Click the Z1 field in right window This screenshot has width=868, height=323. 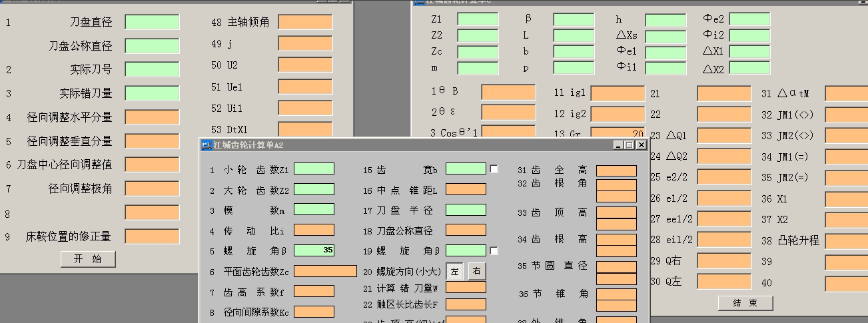tap(478, 19)
